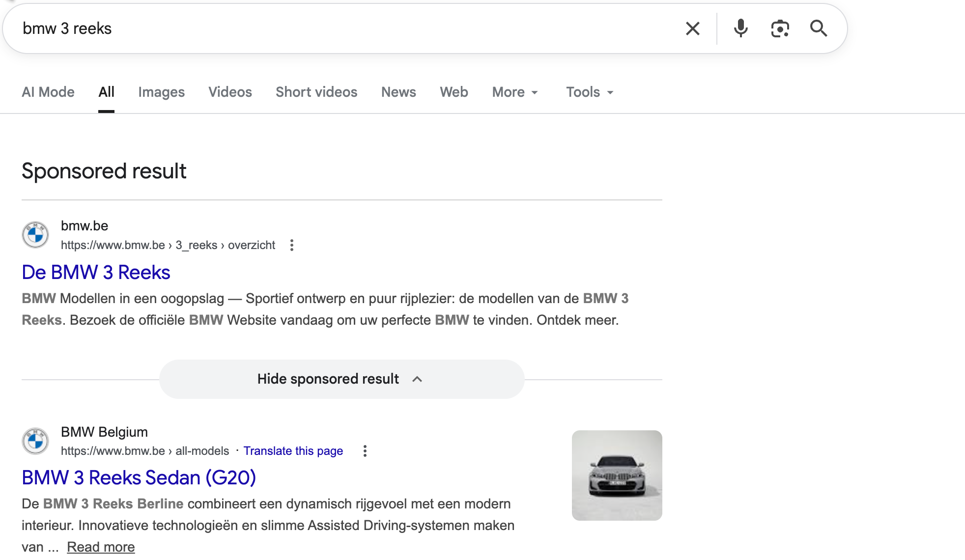Select the Short videos tab
The height and width of the screenshot is (560, 965).
[316, 92]
